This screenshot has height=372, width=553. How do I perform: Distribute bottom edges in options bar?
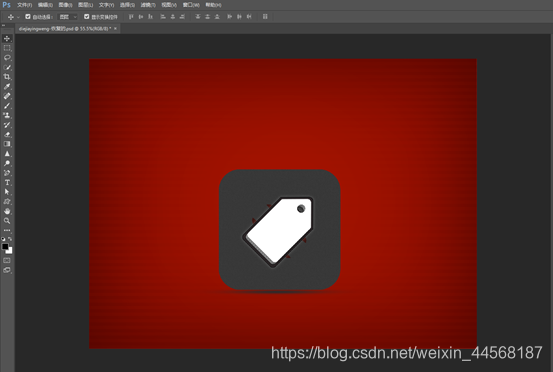click(x=217, y=17)
